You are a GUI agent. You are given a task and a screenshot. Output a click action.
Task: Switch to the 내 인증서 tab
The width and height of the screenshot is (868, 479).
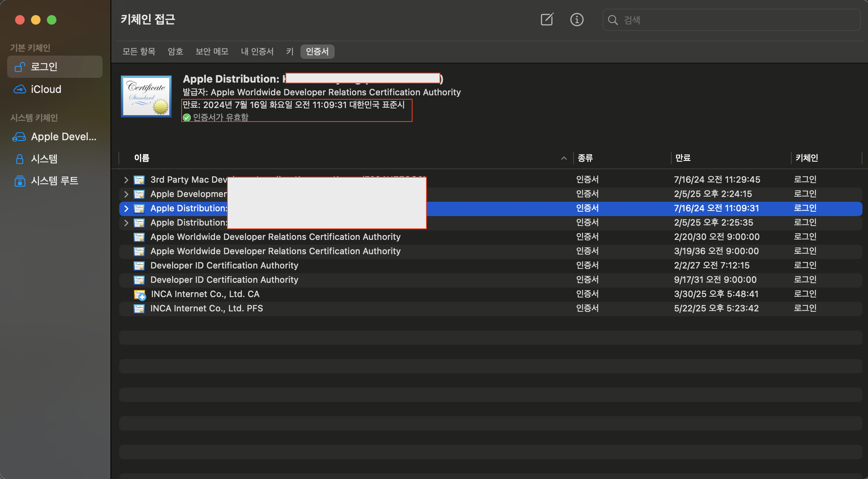click(x=257, y=52)
